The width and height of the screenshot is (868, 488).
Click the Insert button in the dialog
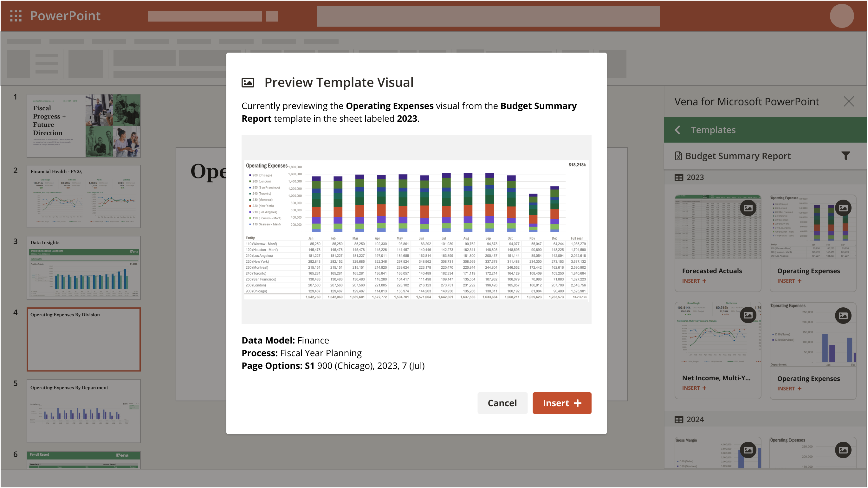(x=562, y=403)
